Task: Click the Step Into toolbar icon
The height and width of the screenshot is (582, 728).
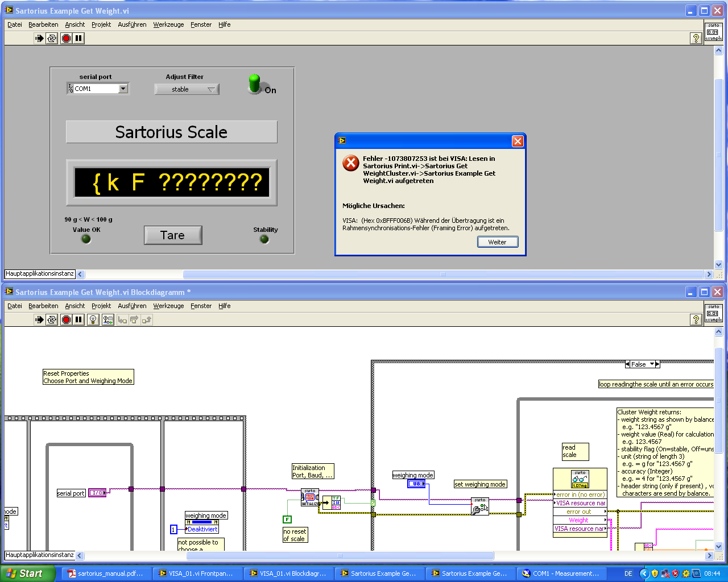Action: pos(122,319)
